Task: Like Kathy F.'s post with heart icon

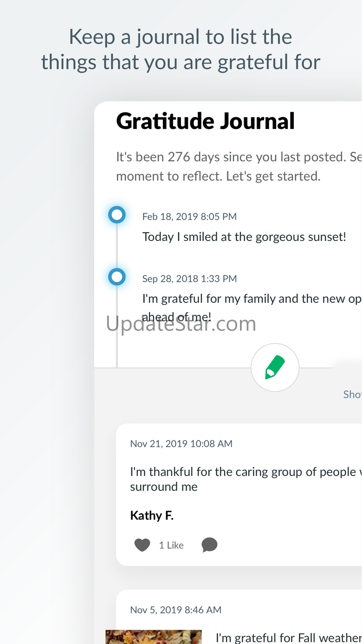Action: pyautogui.click(x=142, y=545)
